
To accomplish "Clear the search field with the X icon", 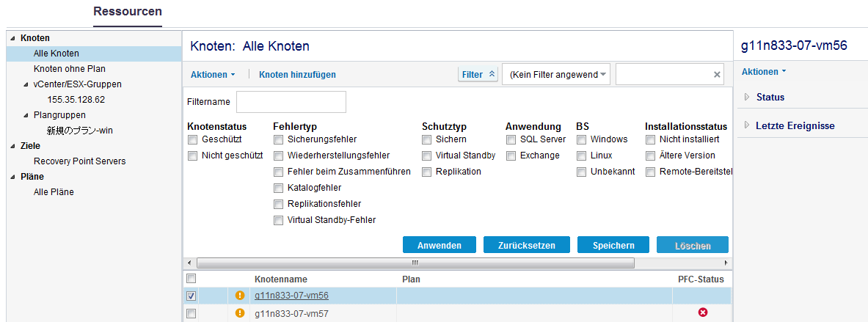I will (717, 75).
